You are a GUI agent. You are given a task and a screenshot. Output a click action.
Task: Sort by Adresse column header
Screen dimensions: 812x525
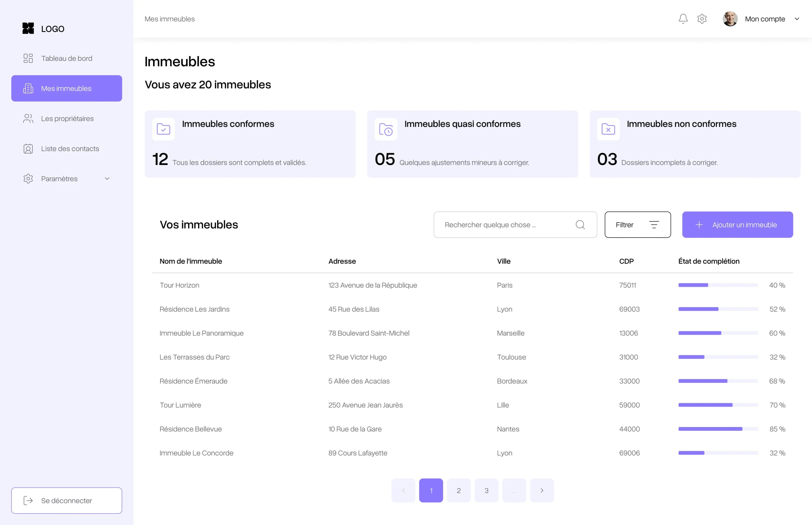pyautogui.click(x=342, y=261)
